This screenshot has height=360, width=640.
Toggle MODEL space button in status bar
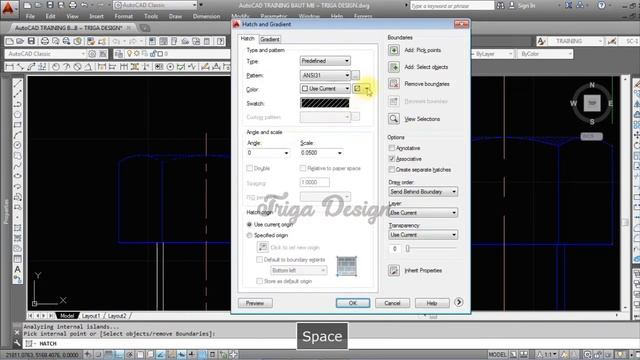(498, 354)
